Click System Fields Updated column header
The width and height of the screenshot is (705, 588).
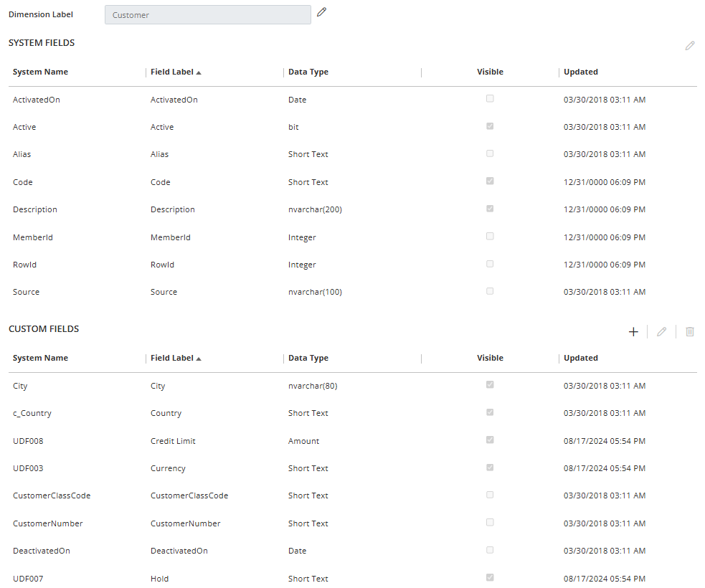[580, 72]
